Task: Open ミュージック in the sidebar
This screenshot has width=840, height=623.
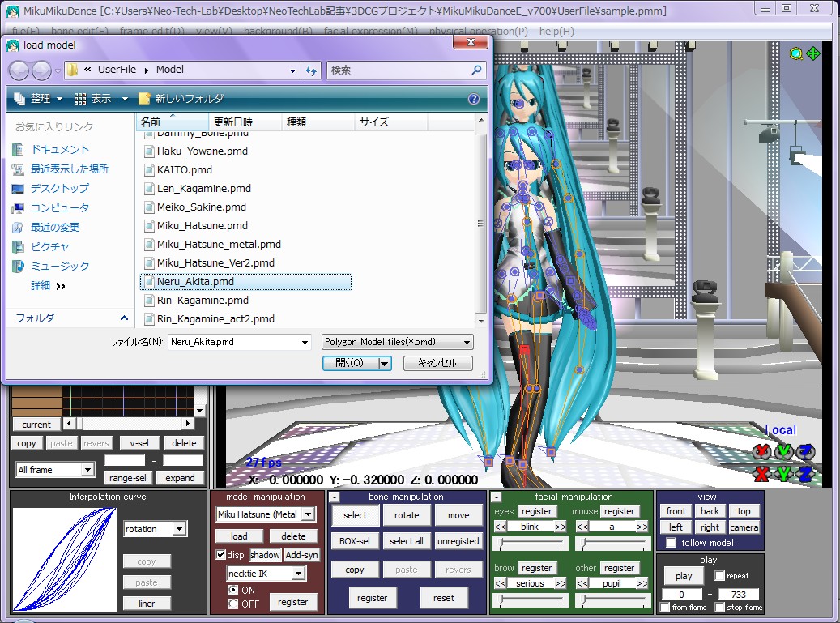Action: coord(59,266)
